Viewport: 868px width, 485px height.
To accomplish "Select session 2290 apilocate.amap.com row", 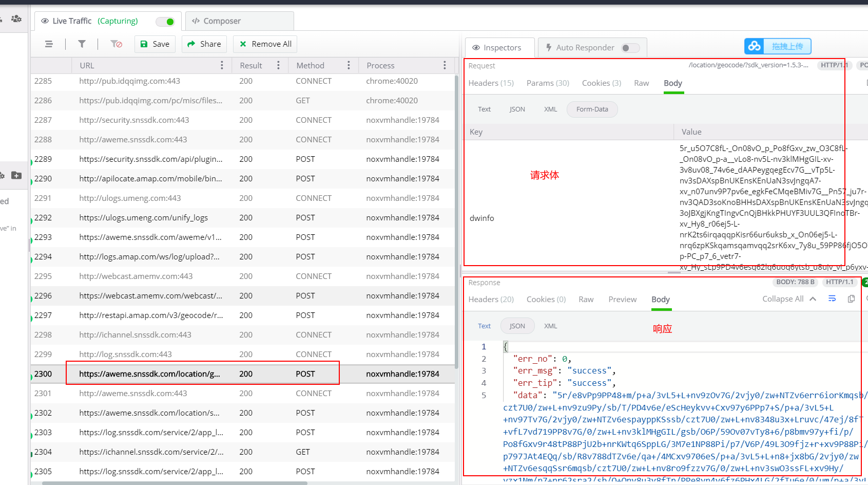I will tap(242, 178).
